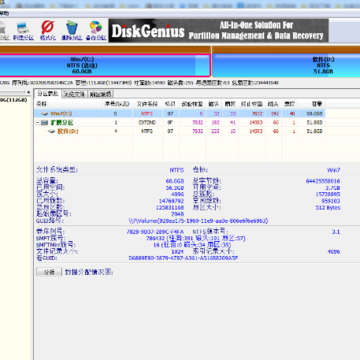Click the extended partition (扩展分区) row icon
360x360 pixels.
tap(45, 123)
